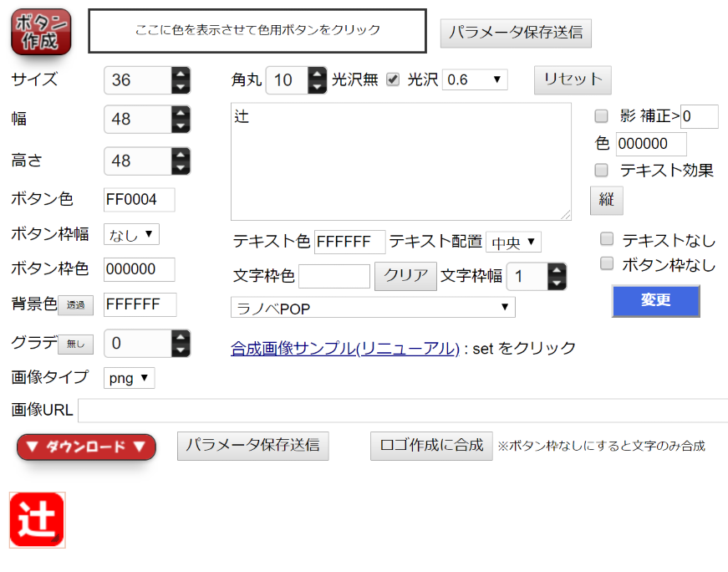Increase the グラデ gradient value
The width and height of the screenshot is (728, 572).
coord(181,336)
